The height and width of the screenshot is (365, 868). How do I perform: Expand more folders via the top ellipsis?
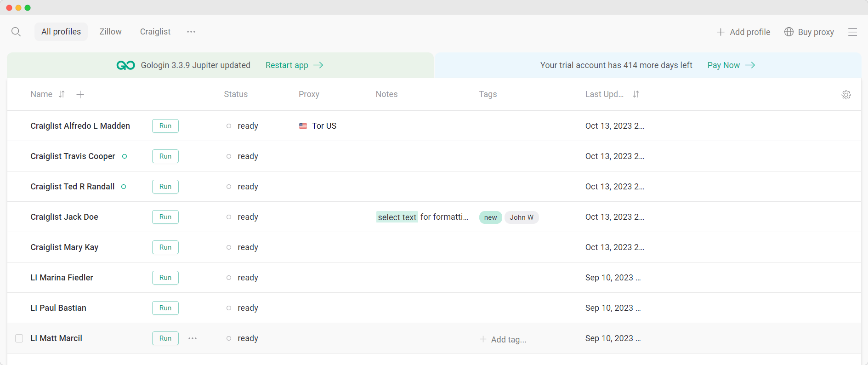[x=191, y=32]
